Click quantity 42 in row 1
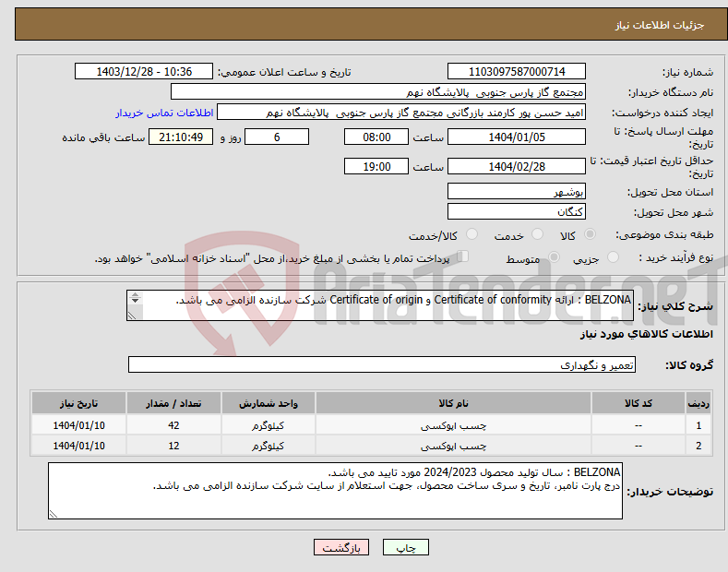Image resolution: width=728 pixels, height=572 pixels. click(173, 425)
